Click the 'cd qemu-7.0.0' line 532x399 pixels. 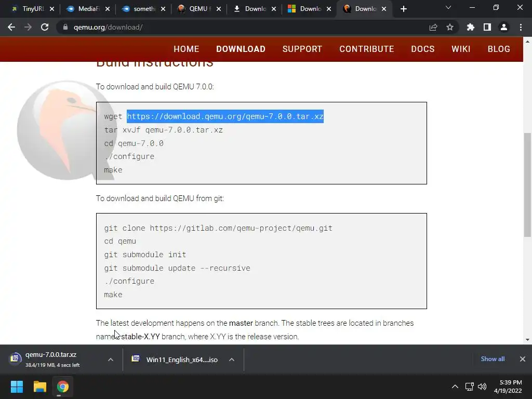134,143
